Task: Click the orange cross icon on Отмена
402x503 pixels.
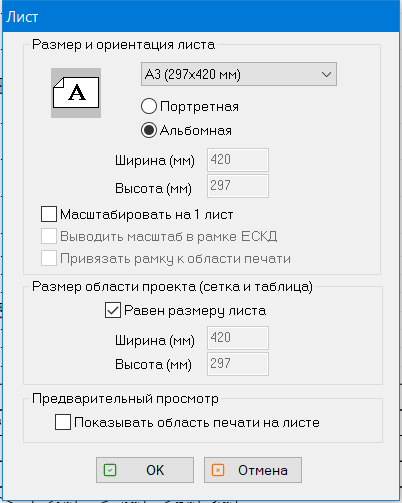Action: point(218,470)
